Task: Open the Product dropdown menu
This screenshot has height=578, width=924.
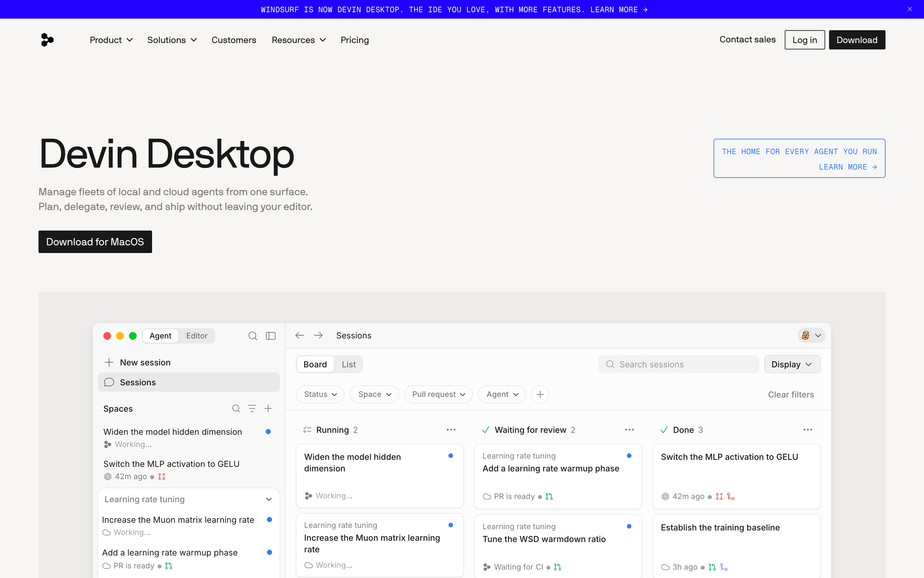Action: click(x=111, y=40)
